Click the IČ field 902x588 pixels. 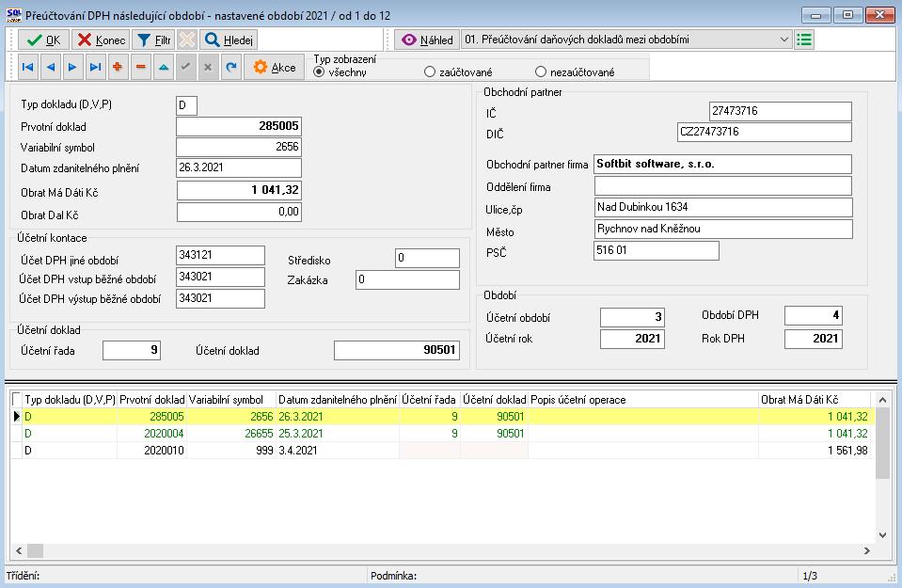pyautogui.click(x=781, y=112)
